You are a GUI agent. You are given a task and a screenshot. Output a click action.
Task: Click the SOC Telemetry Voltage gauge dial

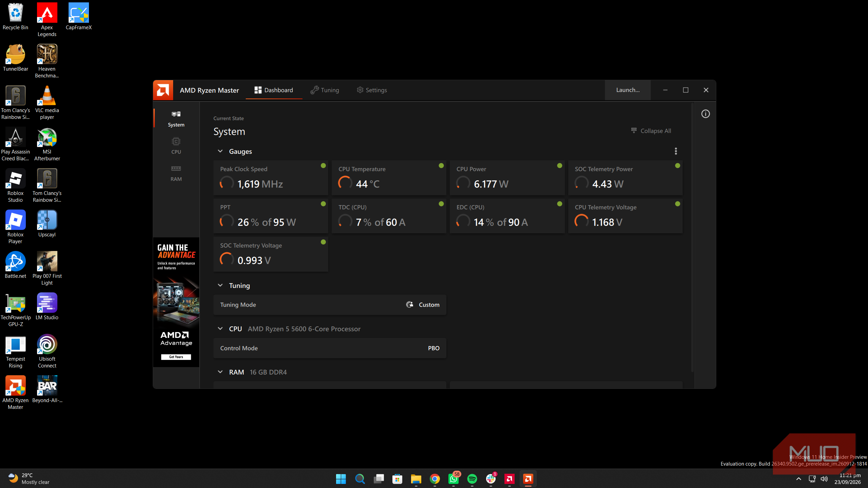pos(227,260)
